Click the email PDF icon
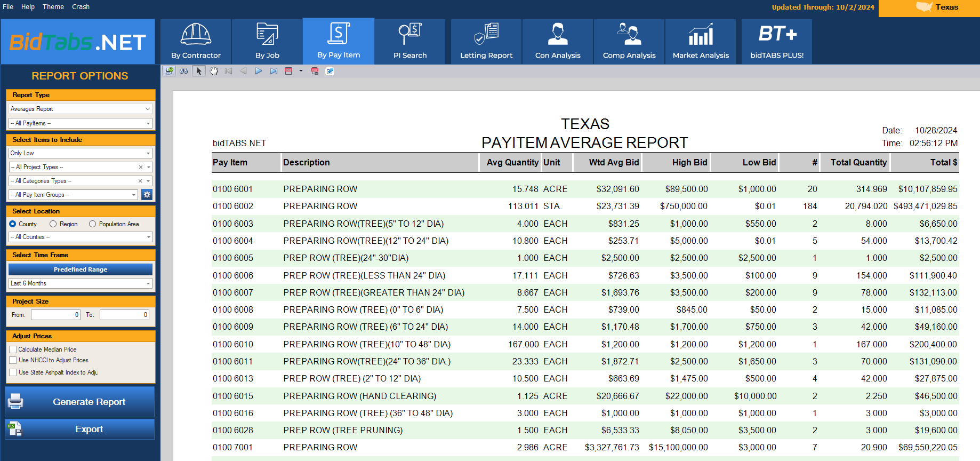This screenshot has width=980, height=461. (315, 71)
